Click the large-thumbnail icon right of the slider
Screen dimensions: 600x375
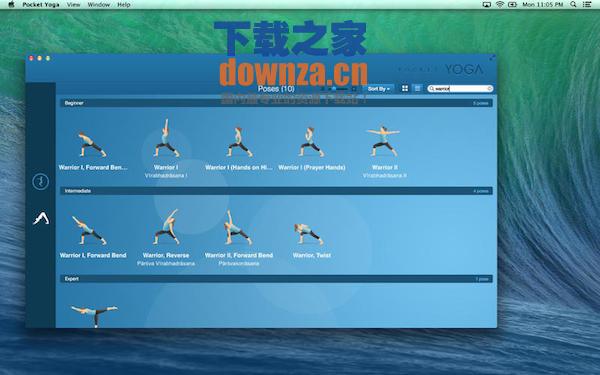tap(354, 89)
